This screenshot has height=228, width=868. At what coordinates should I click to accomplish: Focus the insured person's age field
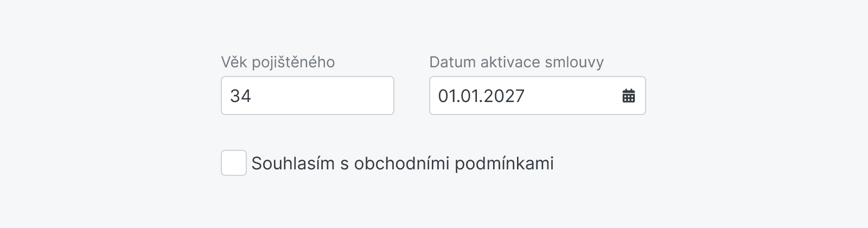[307, 96]
